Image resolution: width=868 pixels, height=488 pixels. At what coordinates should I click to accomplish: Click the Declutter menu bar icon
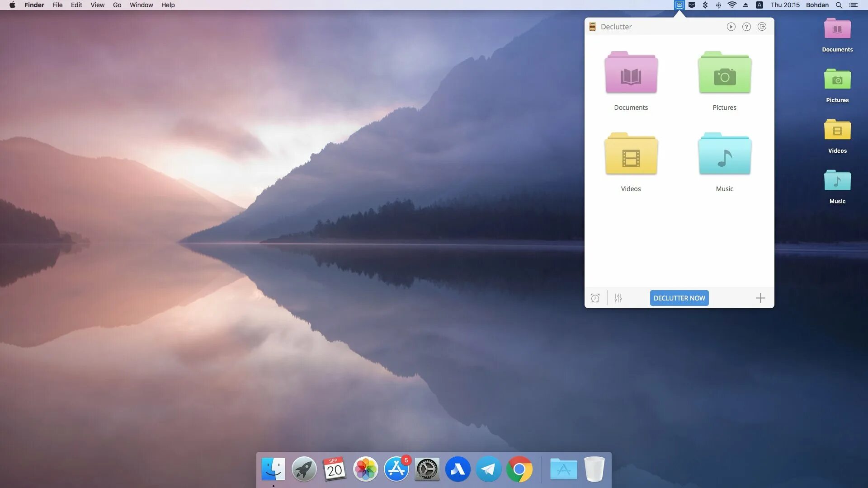point(679,5)
